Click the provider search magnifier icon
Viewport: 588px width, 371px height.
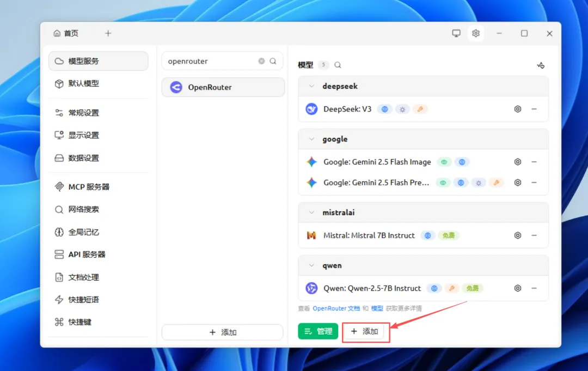[x=273, y=61]
